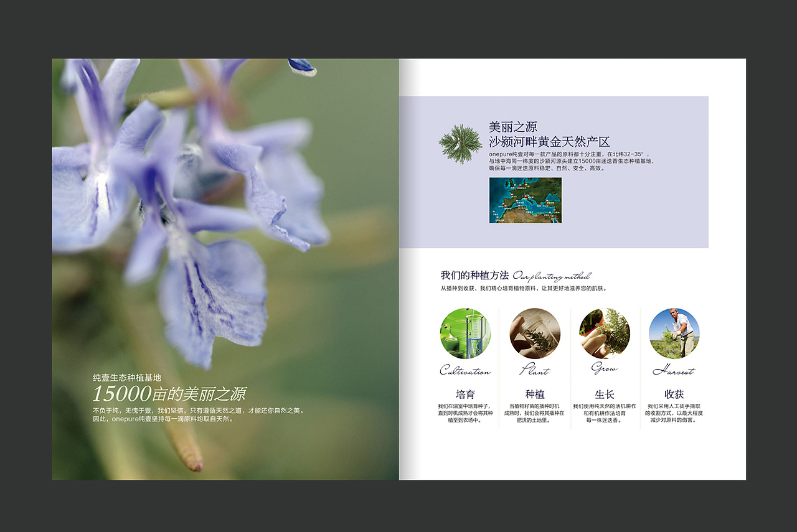Toggle the 种植 (Plant) step
Screen dimensions: 797x532
coord(535,394)
